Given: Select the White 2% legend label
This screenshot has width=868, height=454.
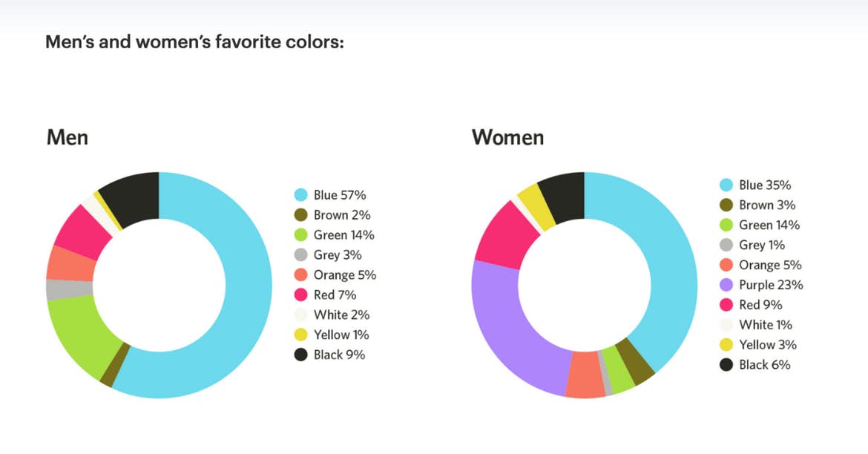Looking at the screenshot, I should pyautogui.click(x=341, y=315).
